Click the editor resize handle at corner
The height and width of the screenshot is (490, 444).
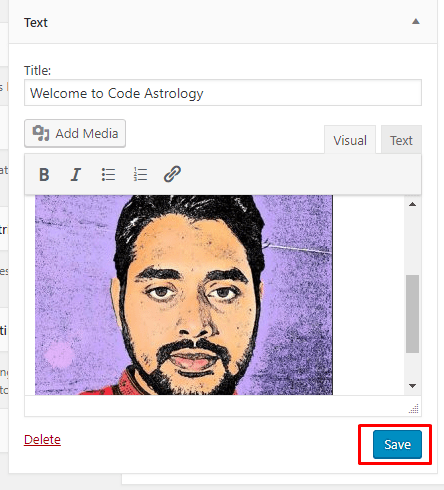coord(414,409)
